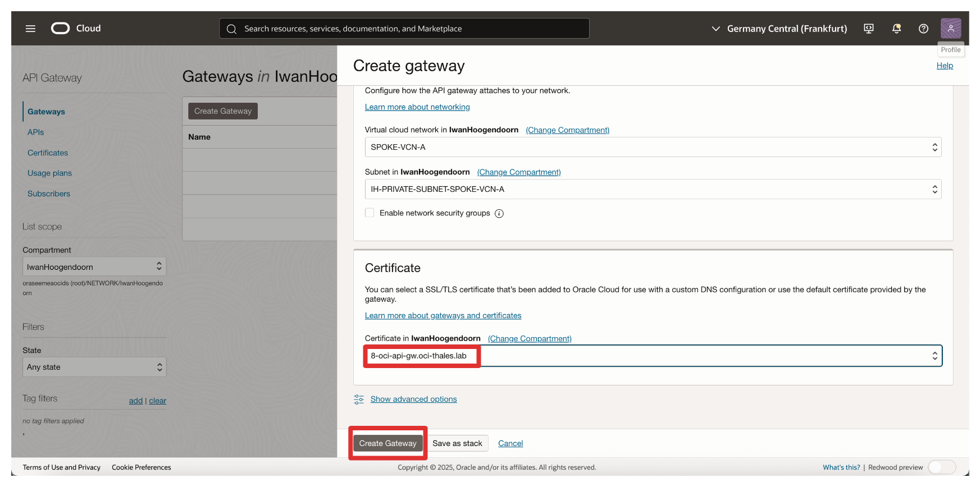Screen dimensions: 980x487
Task: Open the Cloud Shell developer tools icon
Action: 868,29
